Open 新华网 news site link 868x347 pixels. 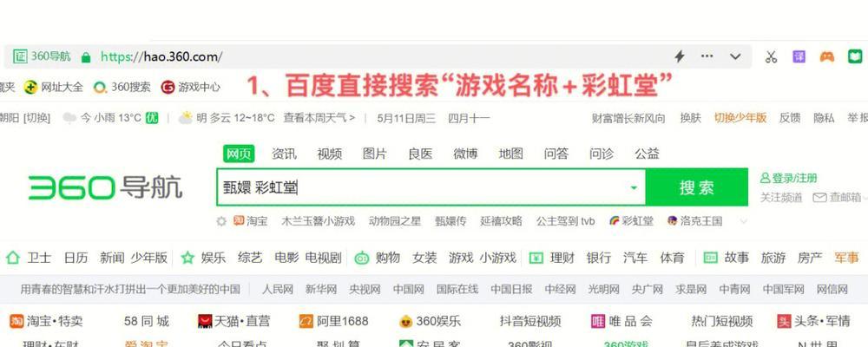pos(321,289)
